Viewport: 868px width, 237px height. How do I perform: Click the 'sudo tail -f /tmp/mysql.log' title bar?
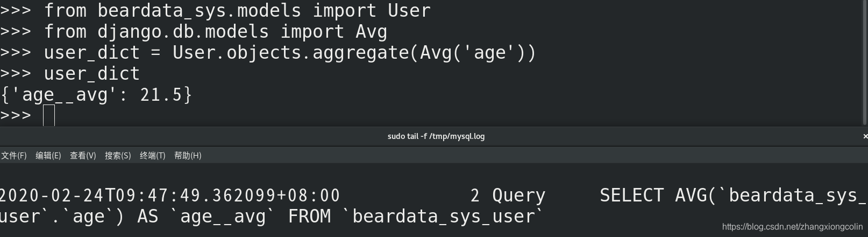(436, 136)
